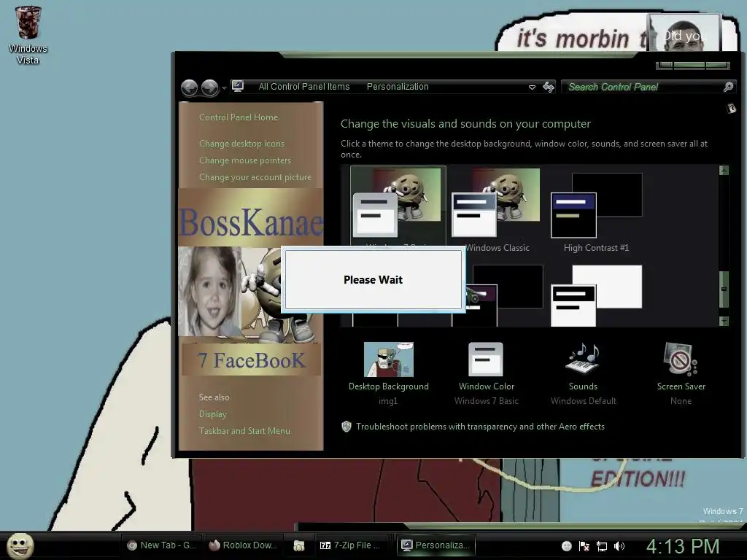Click the Forward navigation arrow
The width and height of the screenshot is (747, 560).
pos(209,87)
